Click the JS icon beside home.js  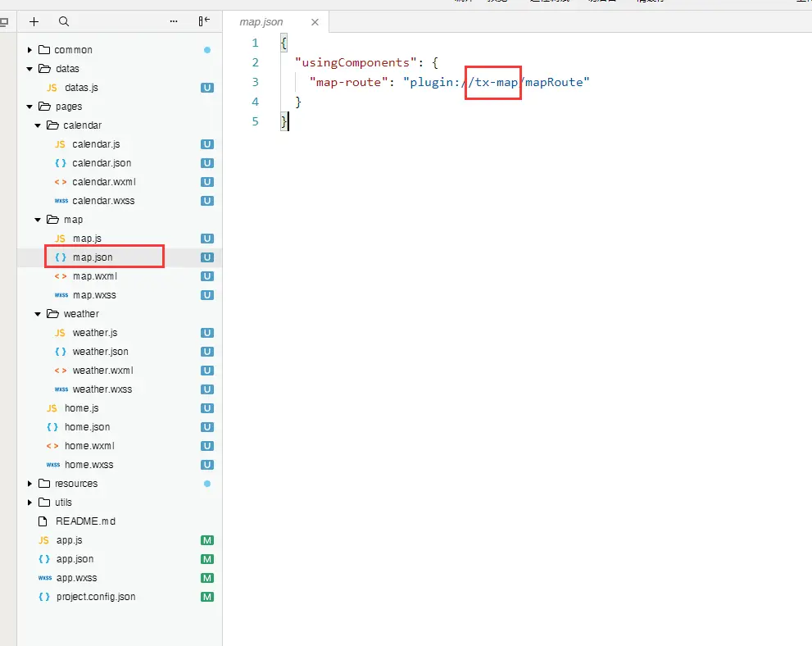click(x=52, y=408)
